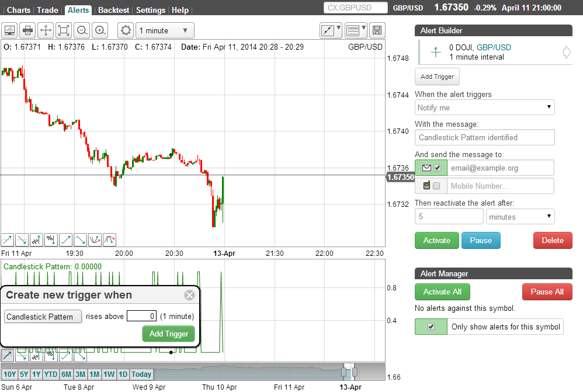This screenshot has width=583, height=392.
Task: Click the Mobile Number input field
Action: pos(500,186)
